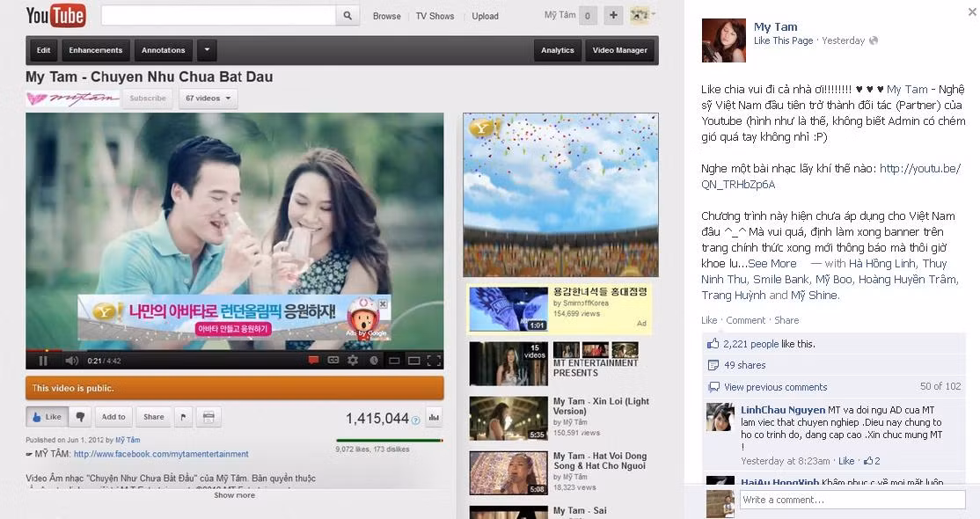Expand the dropdown arrow after Annotations
The height and width of the screenshot is (519, 980).
(x=207, y=50)
